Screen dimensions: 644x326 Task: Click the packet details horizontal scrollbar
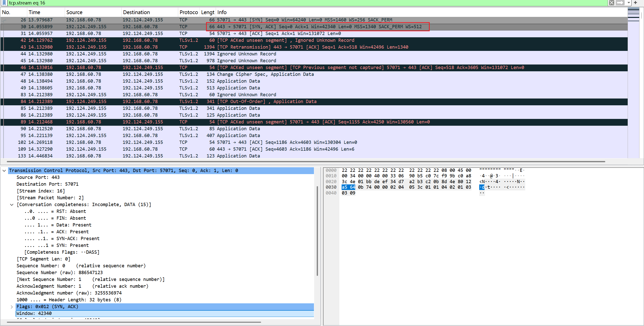coord(134,322)
